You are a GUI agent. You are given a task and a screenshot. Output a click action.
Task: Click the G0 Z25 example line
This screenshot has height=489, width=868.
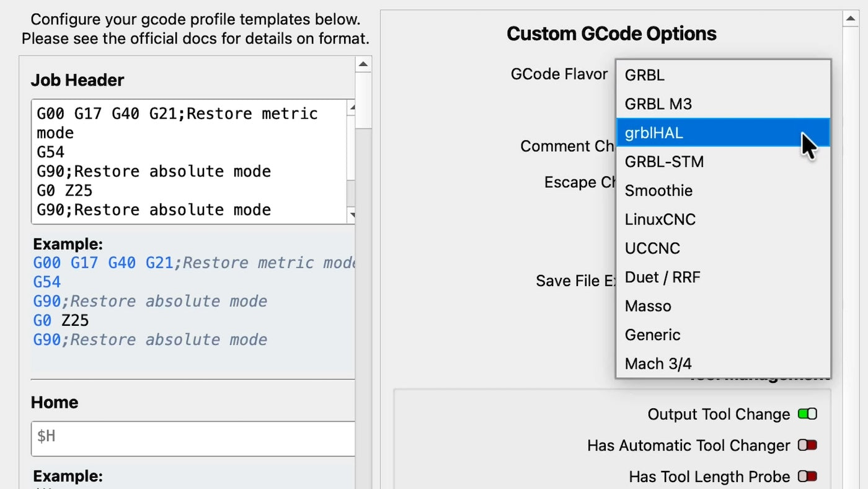click(x=61, y=320)
